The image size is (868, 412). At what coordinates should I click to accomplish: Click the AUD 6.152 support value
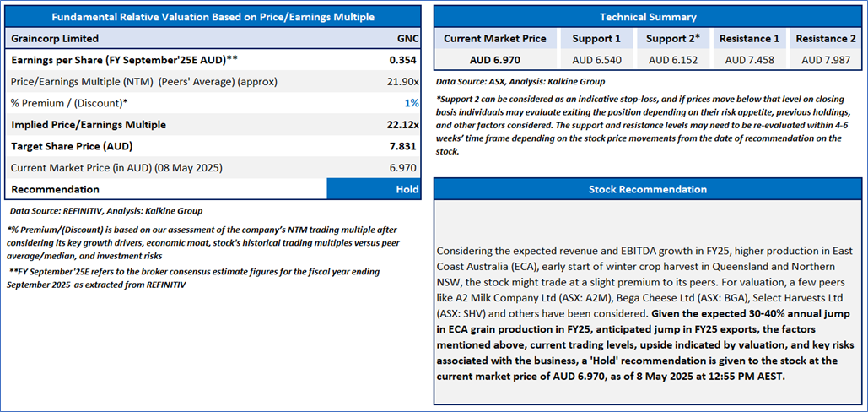pyautogui.click(x=672, y=59)
